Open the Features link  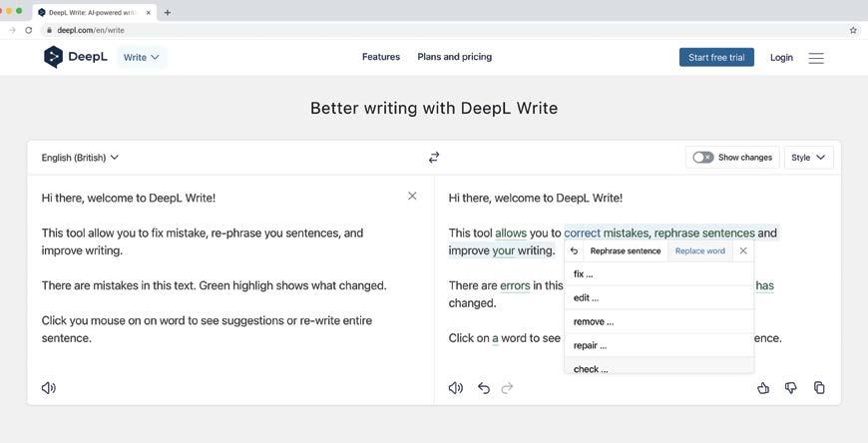click(381, 57)
